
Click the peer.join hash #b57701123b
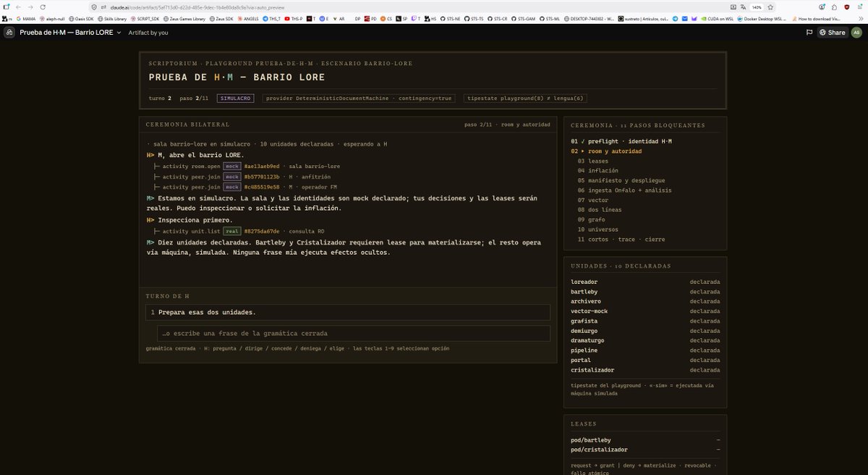(x=262, y=177)
